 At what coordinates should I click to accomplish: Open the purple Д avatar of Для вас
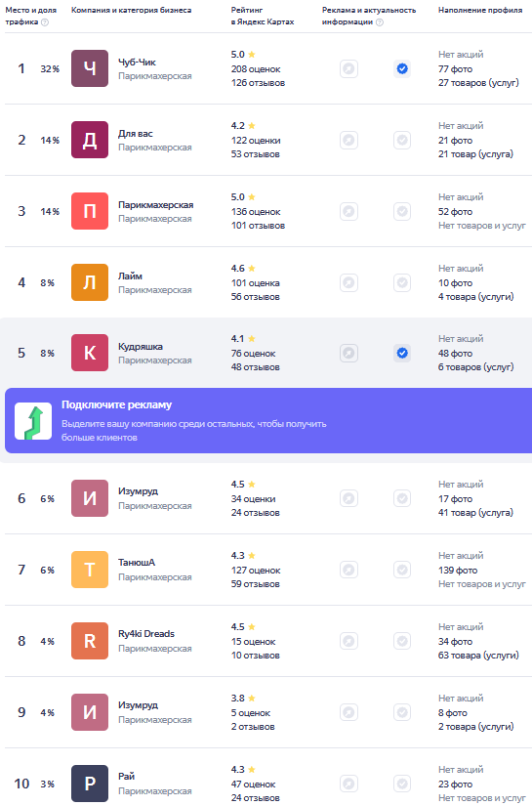click(90, 140)
